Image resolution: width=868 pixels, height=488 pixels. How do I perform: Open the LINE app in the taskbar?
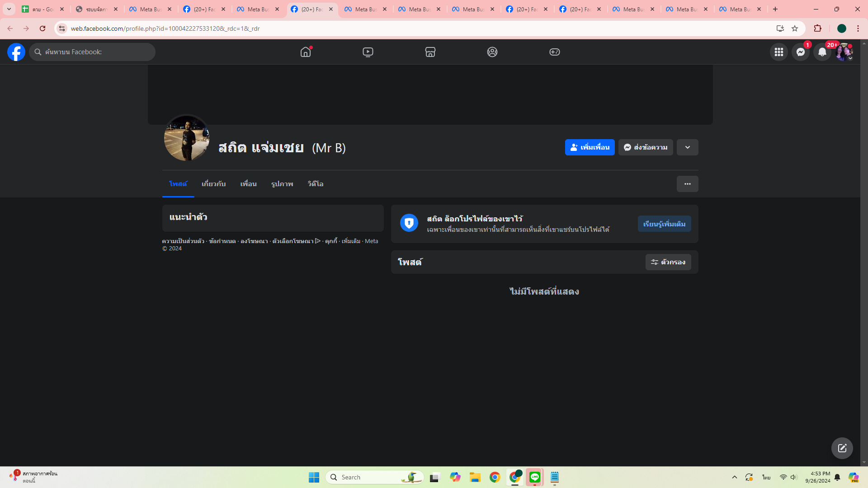535,477
